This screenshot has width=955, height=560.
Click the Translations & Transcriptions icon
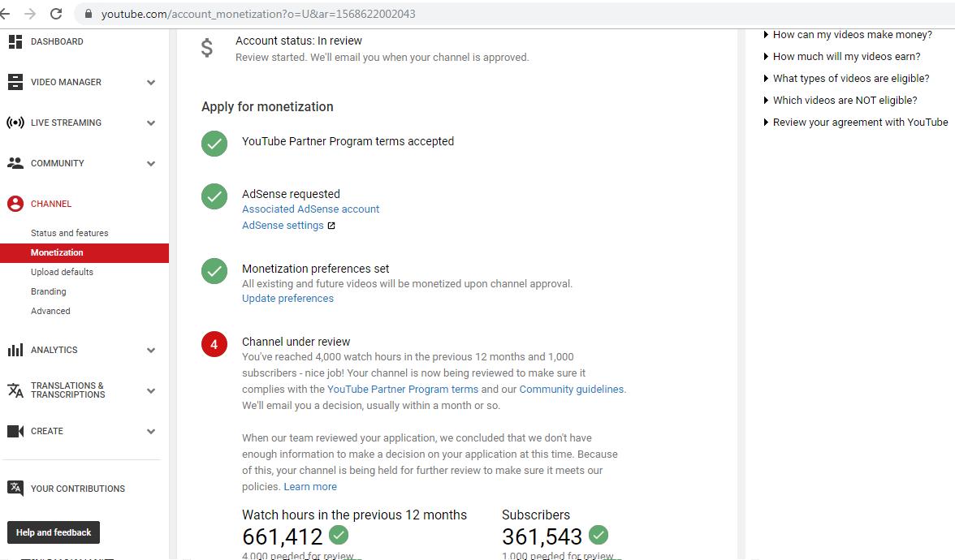[15, 390]
